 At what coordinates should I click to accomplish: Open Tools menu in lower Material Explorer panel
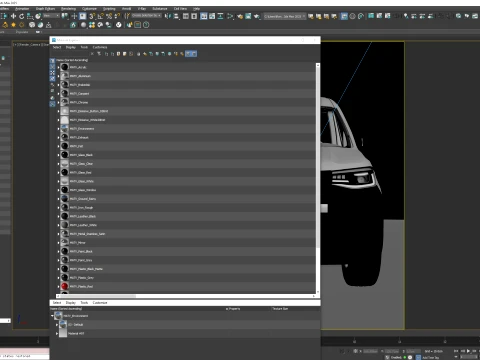click(x=84, y=303)
